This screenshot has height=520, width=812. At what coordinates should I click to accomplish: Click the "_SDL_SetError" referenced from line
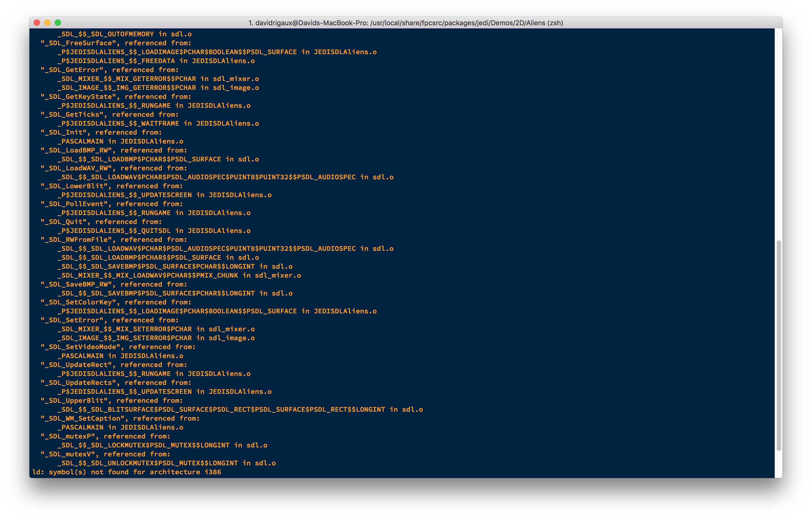(x=110, y=320)
